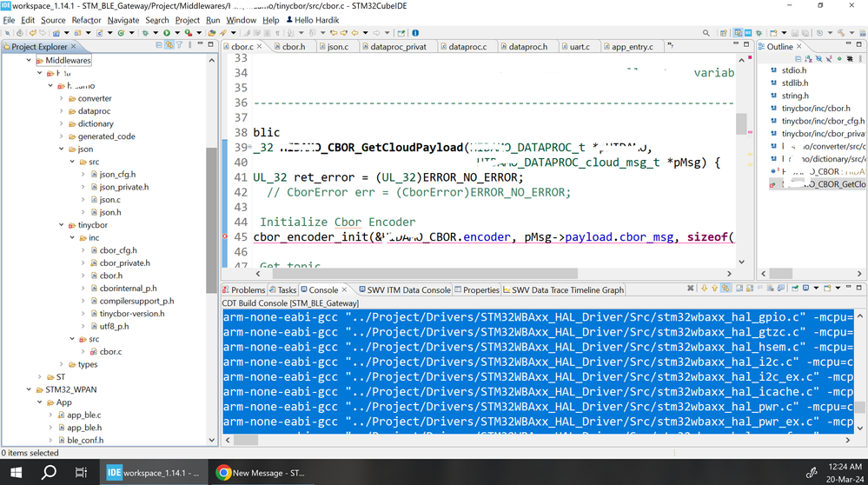Open Project Explorer view menu (three dots)

[x=190, y=45]
